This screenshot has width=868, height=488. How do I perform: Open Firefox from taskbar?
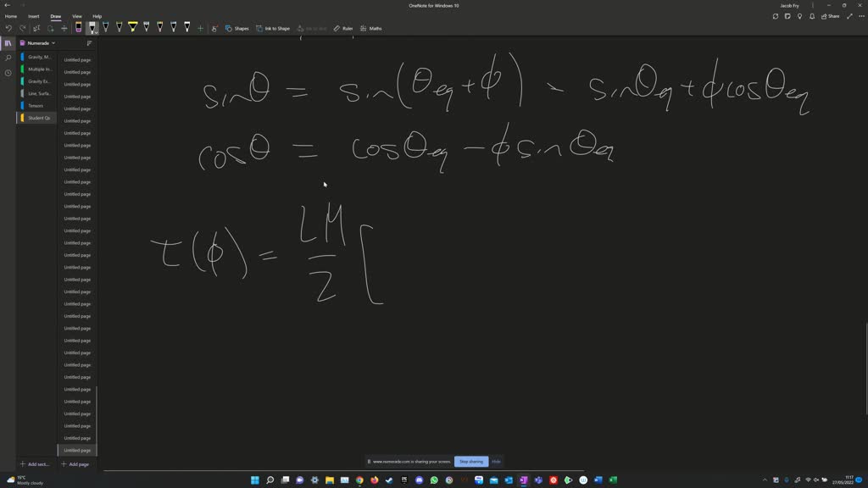tap(374, 480)
